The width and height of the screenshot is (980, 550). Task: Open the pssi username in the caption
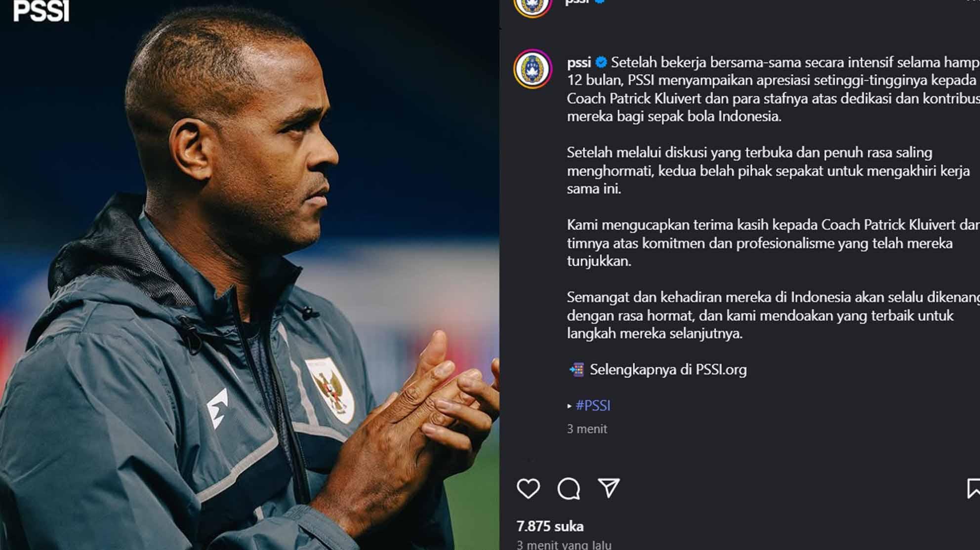tap(579, 62)
